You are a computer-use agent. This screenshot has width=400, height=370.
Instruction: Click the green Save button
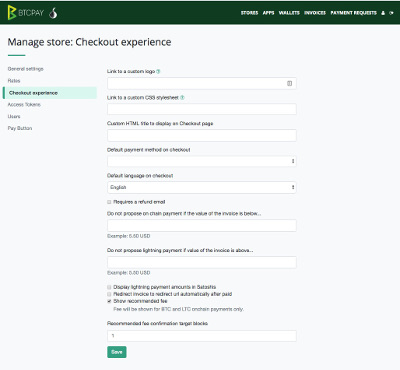coord(117,352)
